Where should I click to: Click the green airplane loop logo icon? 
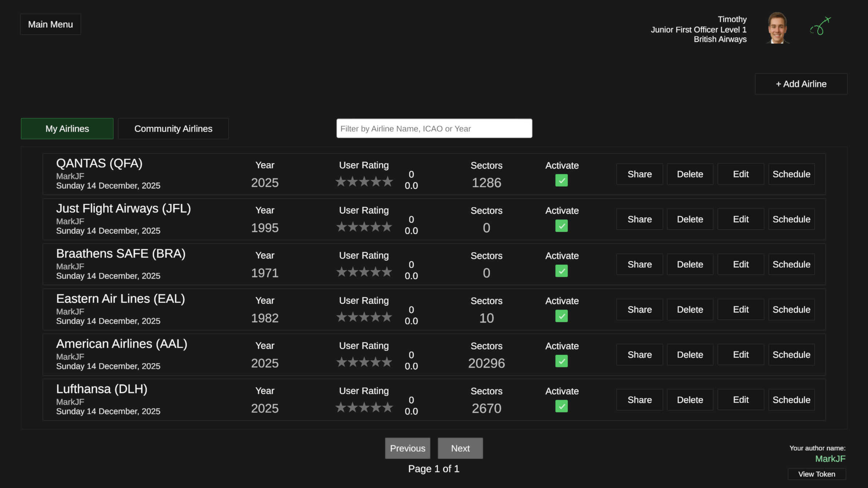point(820,26)
